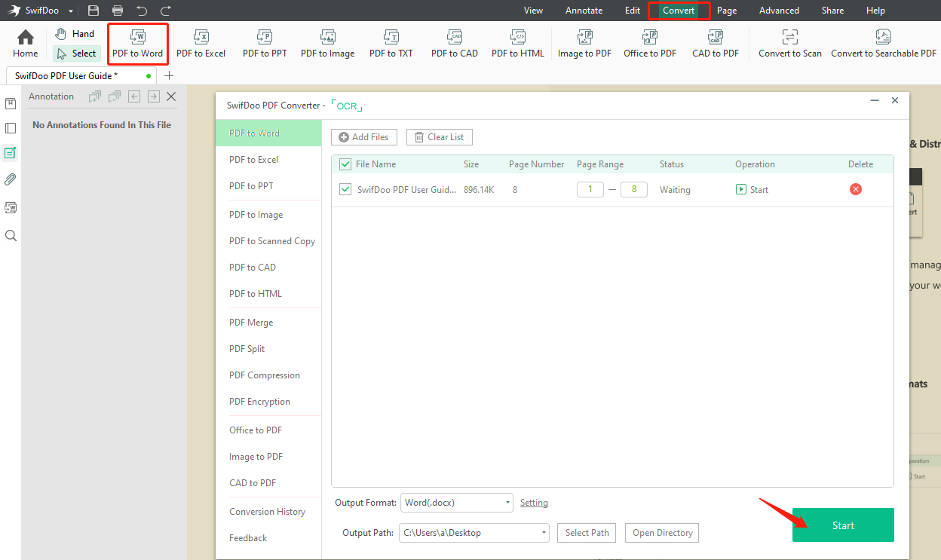Click the Convert to Scan icon
The width and height of the screenshot is (941, 560).
pos(789,44)
